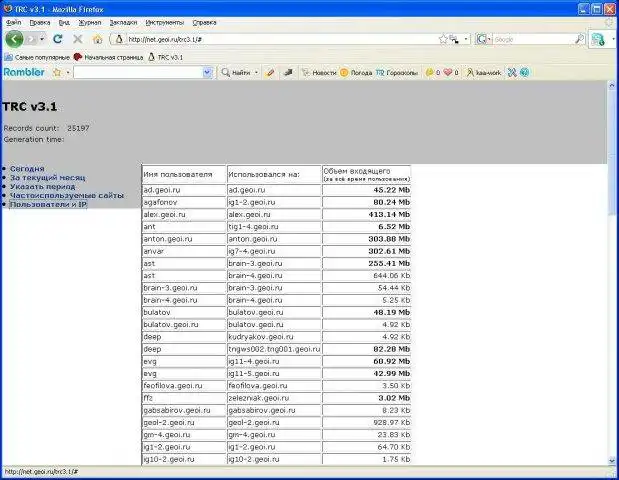This screenshot has height=480, width=619.
Task: Open the kaa-work Rambler account item
Action: pos(484,73)
